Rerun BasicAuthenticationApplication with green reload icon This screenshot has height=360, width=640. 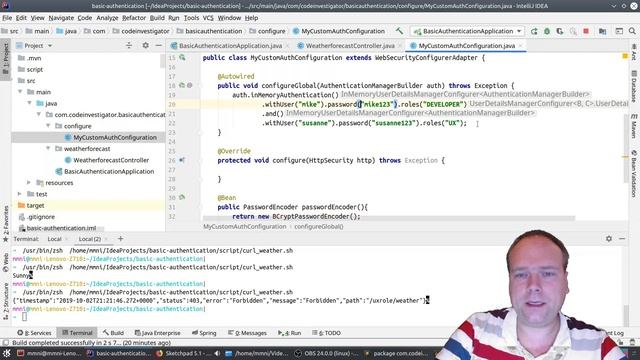click(534, 31)
